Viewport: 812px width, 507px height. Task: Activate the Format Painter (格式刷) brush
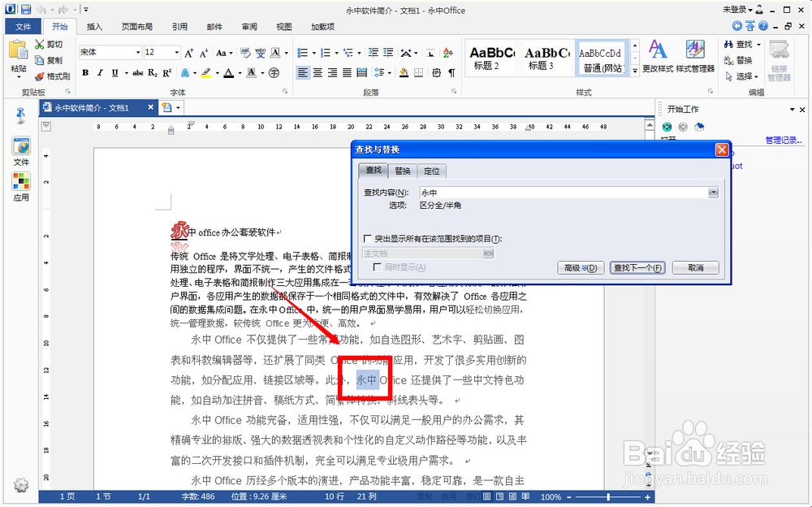tap(52, 76)
